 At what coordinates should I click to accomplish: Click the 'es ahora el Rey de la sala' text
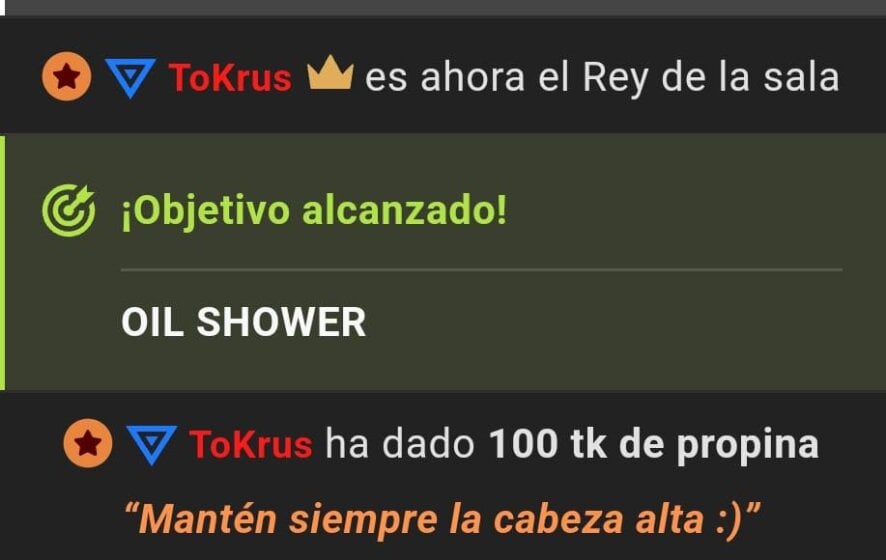(x=602, y=77)
